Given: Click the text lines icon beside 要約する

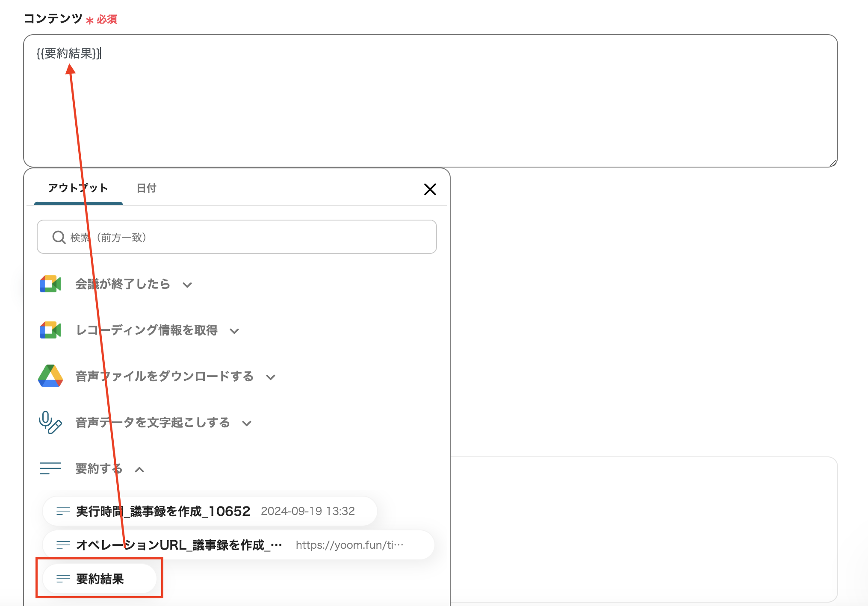Looking at the screenshot, I should click(x=50, y=468).
